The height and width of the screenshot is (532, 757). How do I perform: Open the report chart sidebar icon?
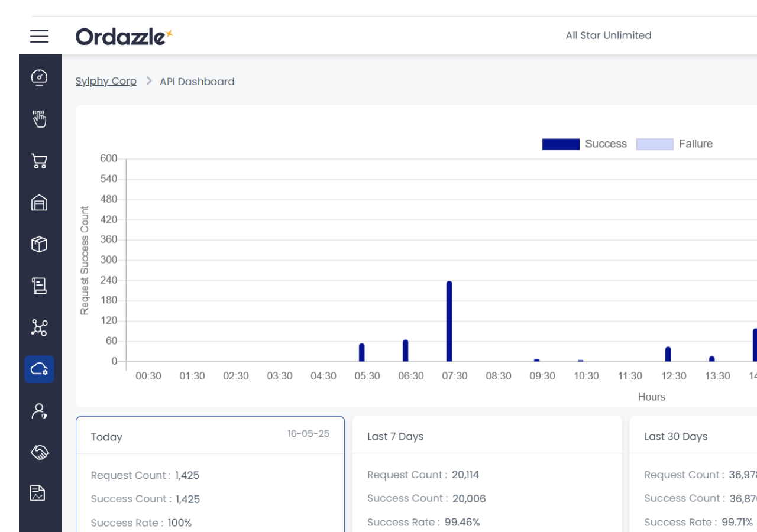point(40,493)
